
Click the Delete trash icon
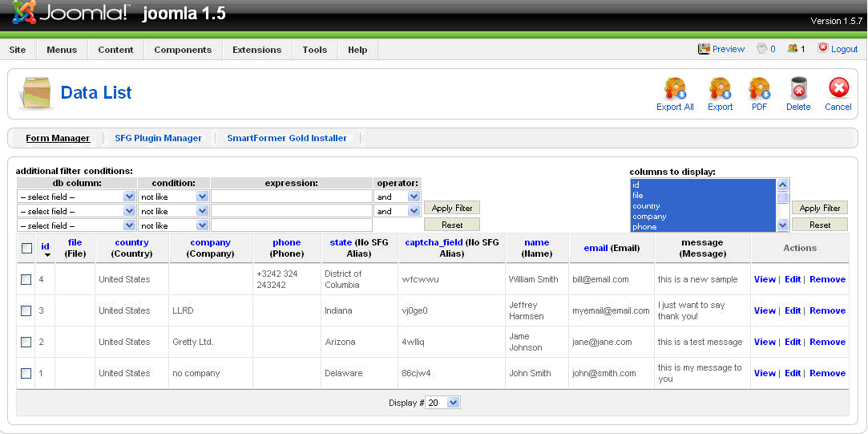coord(798,89)
